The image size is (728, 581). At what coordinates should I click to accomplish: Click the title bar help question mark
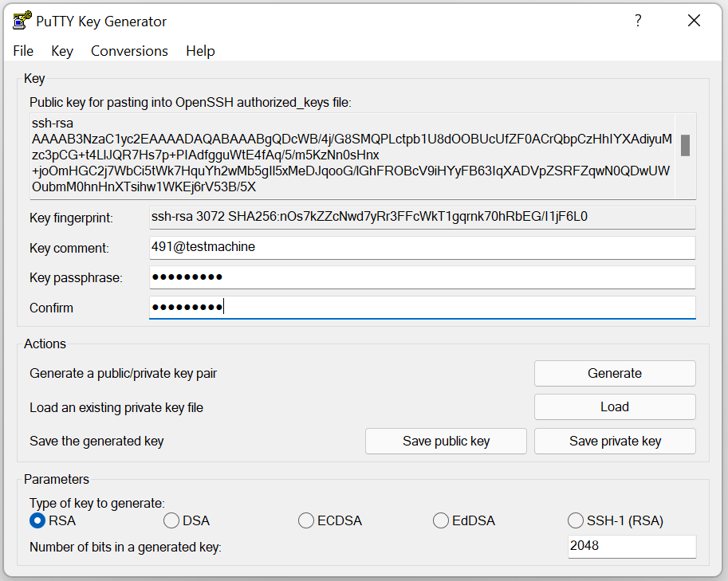coord(639,21)
